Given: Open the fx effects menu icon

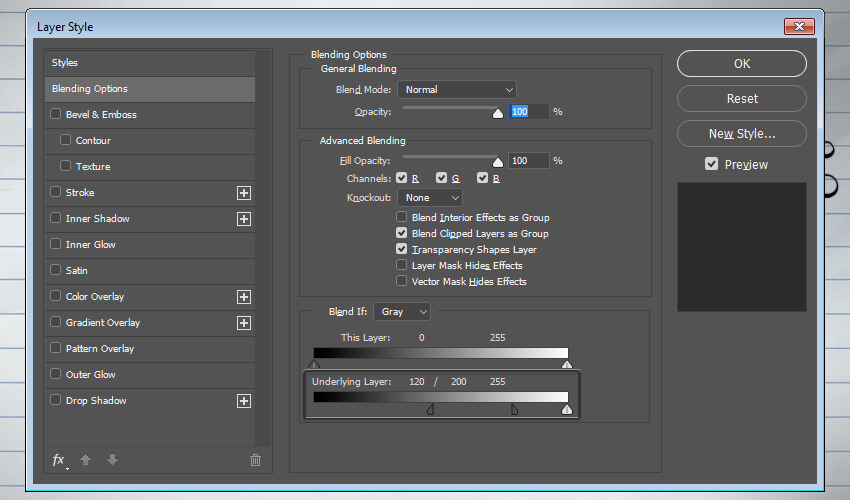Looking at the screenshot, I should 59,460.
